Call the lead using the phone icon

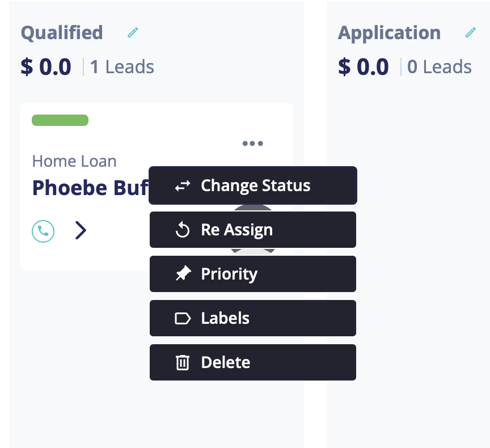(43, 231)
